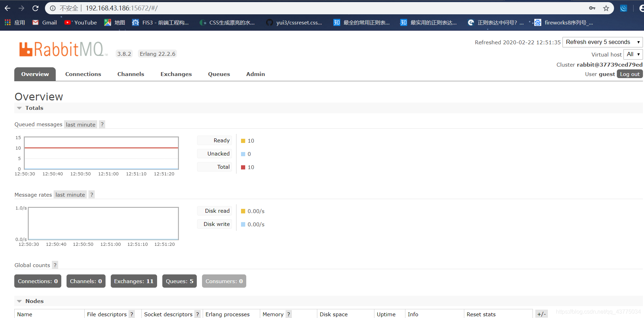Switch to the Overview tab
Viewport: 644px width, 318px height.
pos(35,74)
